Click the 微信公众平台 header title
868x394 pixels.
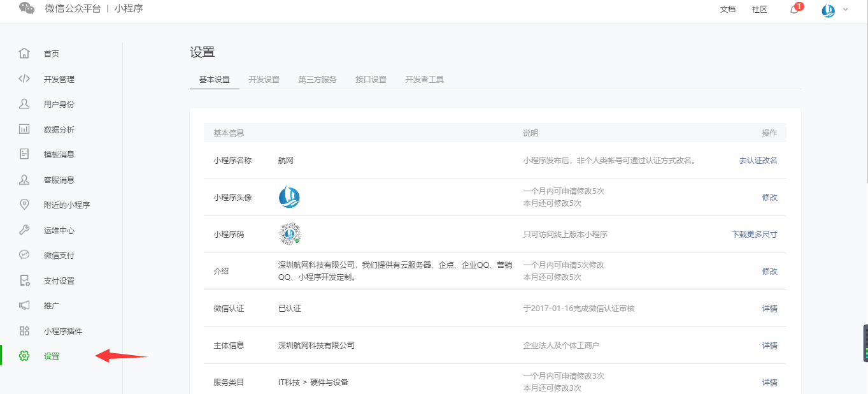73,9
